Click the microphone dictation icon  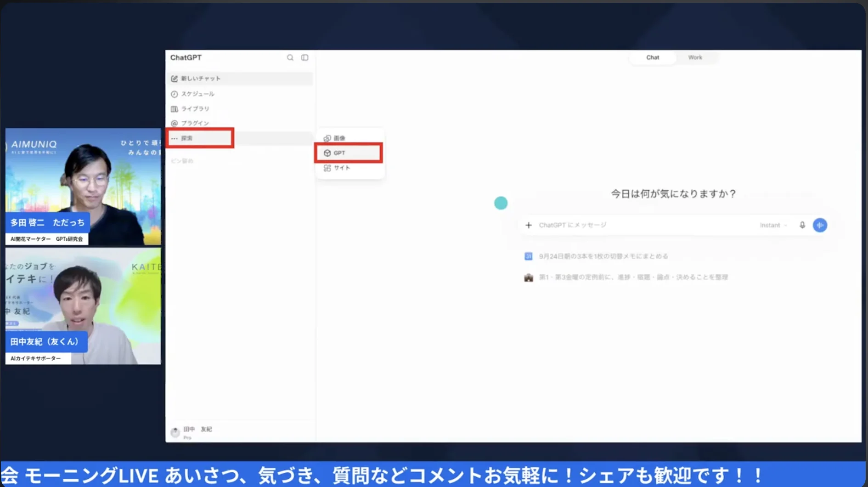(x=802, y=225)
